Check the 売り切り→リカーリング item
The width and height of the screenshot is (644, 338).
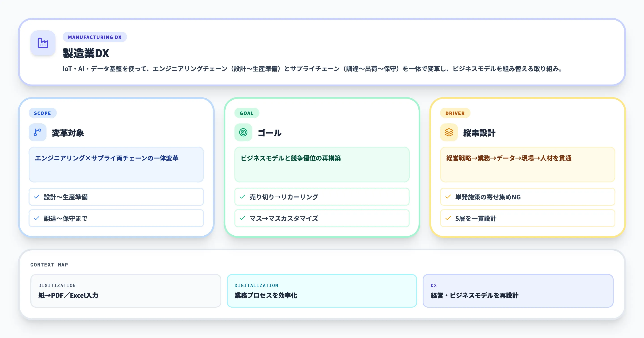pyautogui.click(x=322, y=197)
